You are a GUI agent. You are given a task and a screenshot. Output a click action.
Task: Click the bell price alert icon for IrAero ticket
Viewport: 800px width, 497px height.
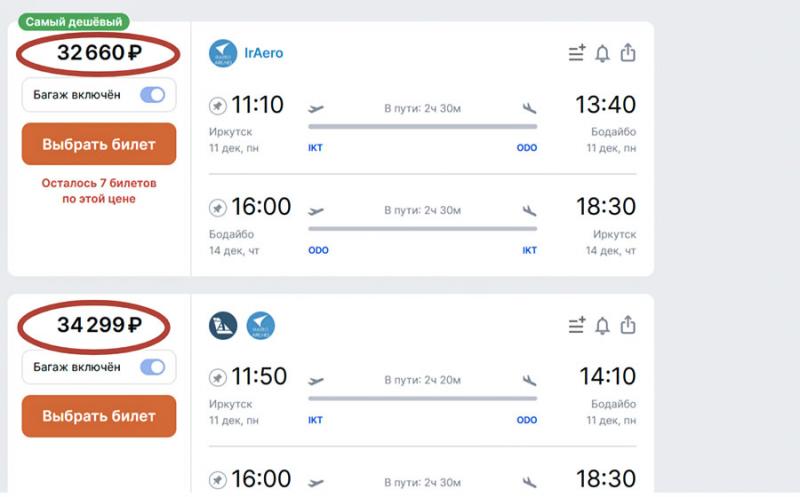point(602,53)
